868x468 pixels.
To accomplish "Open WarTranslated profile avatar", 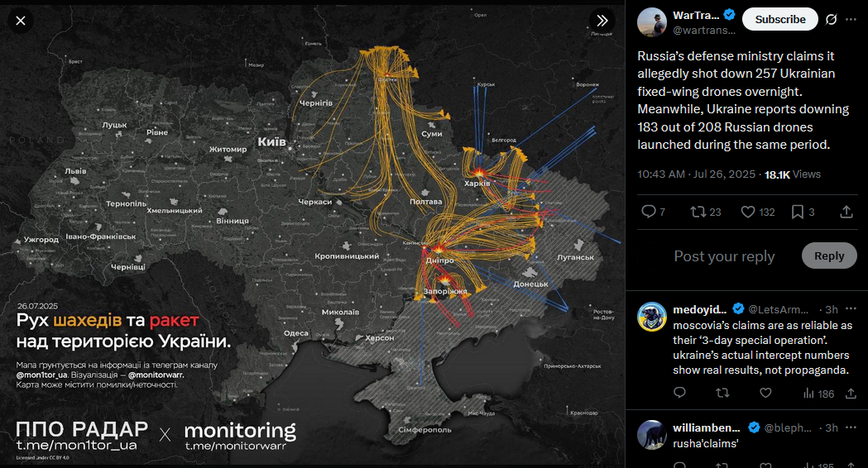I will [x=651, y=22].
